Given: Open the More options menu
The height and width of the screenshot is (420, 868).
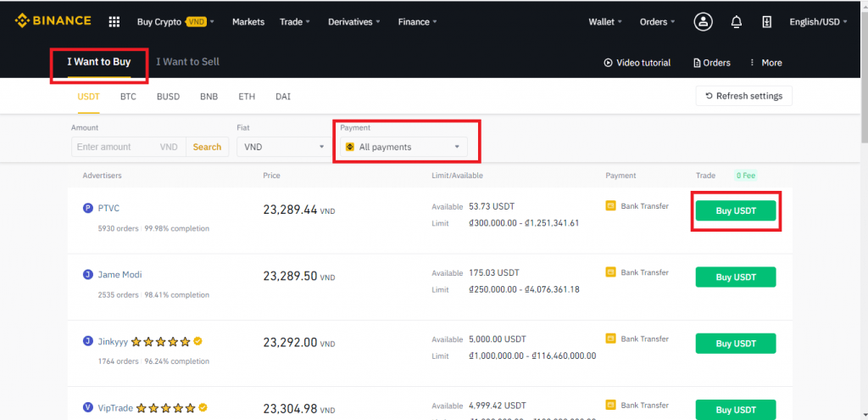Looking at the screenshot, I should 765,63.
